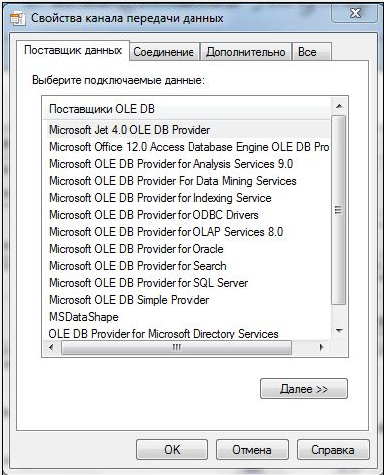This screenshot has width=384, height=475.
Task: Confirm with the OK button
Action: (172, 450)
